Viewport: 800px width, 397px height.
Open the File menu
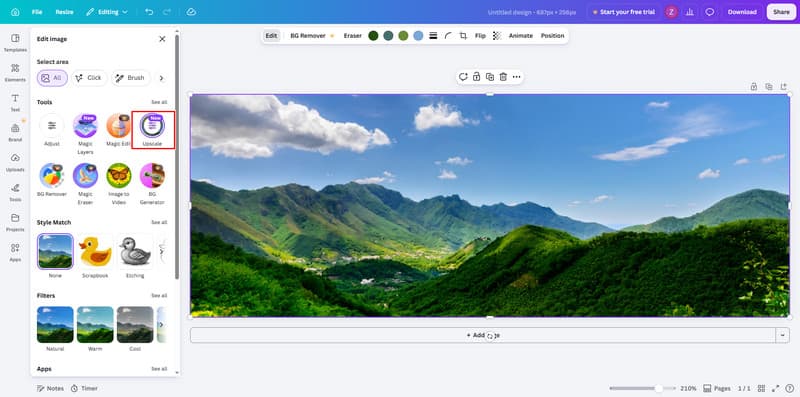click(x=37, y=12)
